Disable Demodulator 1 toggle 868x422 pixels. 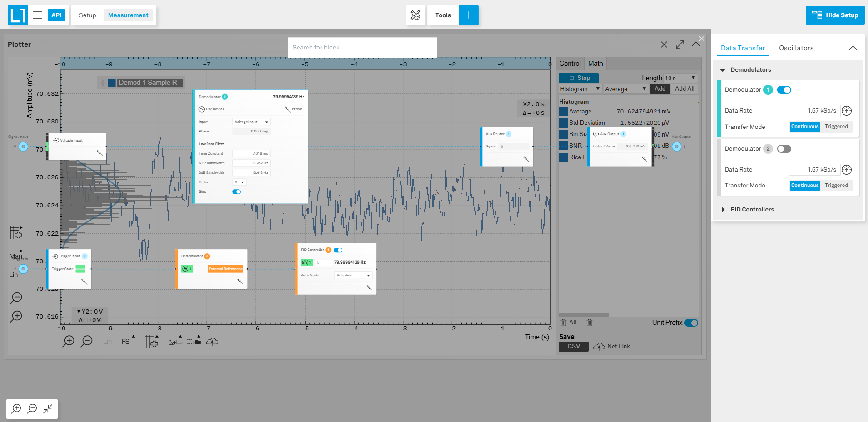click(784, 90)
